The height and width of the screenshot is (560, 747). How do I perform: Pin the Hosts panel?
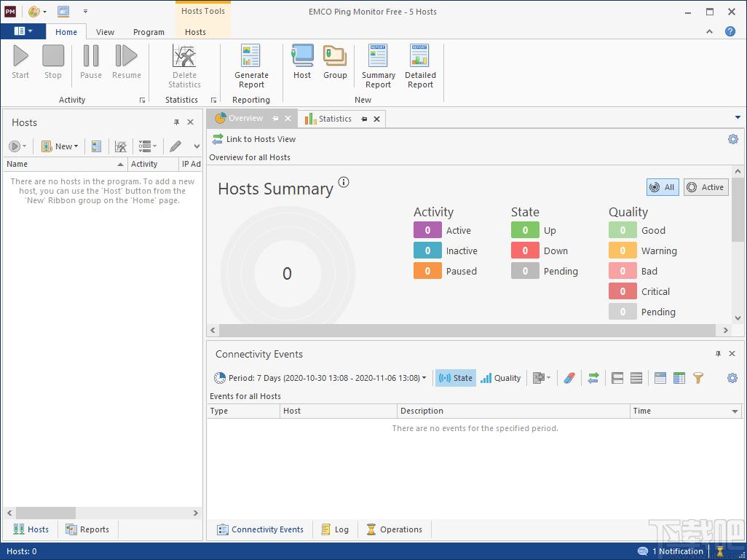click(x=176, y=122)
